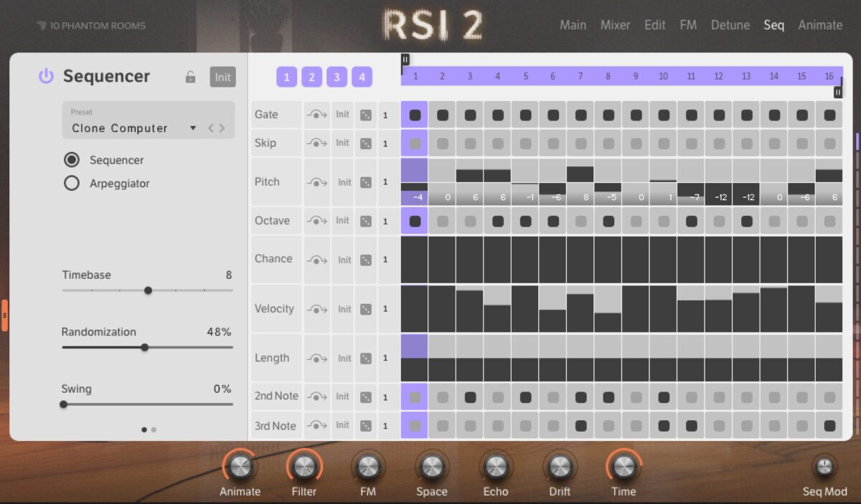Select the modulation icon on the Octave row

pos(317,220)
